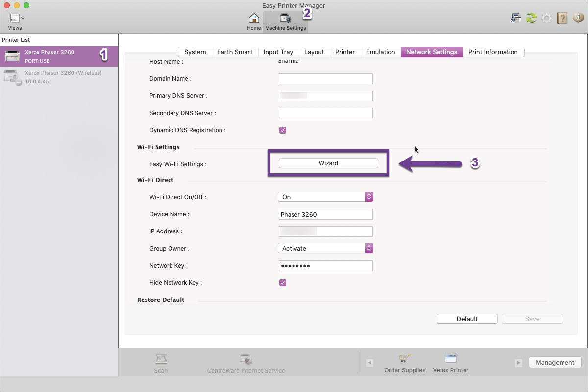This screenshot has width=588, height=392.
Task: Go to the Home icon
Action: tap(254, 18)
